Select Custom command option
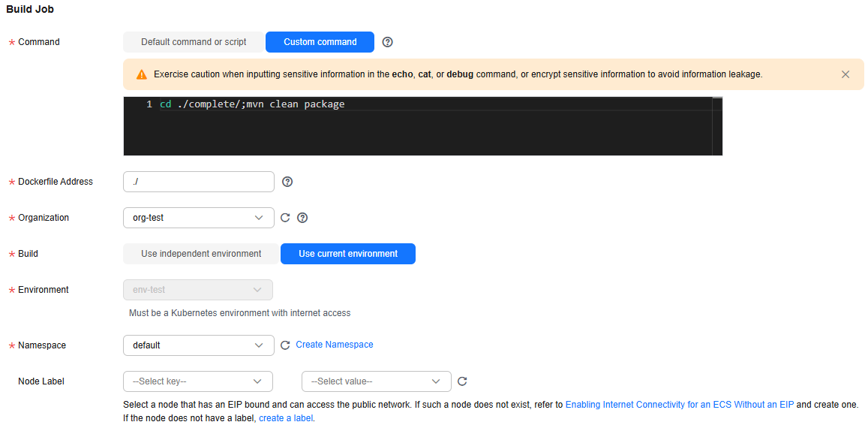This screenshot has height=431, width=868. pos(320,42)
